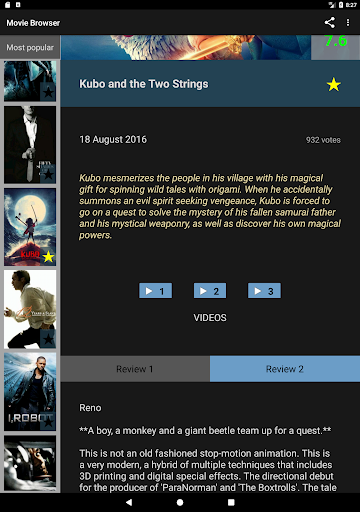
Task: Favorite the first poster's star icon
Action: click(48, 92)
